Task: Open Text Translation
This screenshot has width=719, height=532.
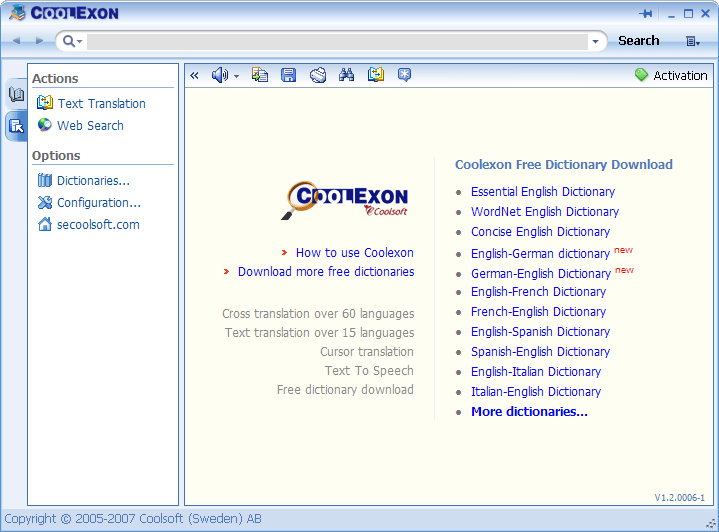Action: tap(101, 104)
